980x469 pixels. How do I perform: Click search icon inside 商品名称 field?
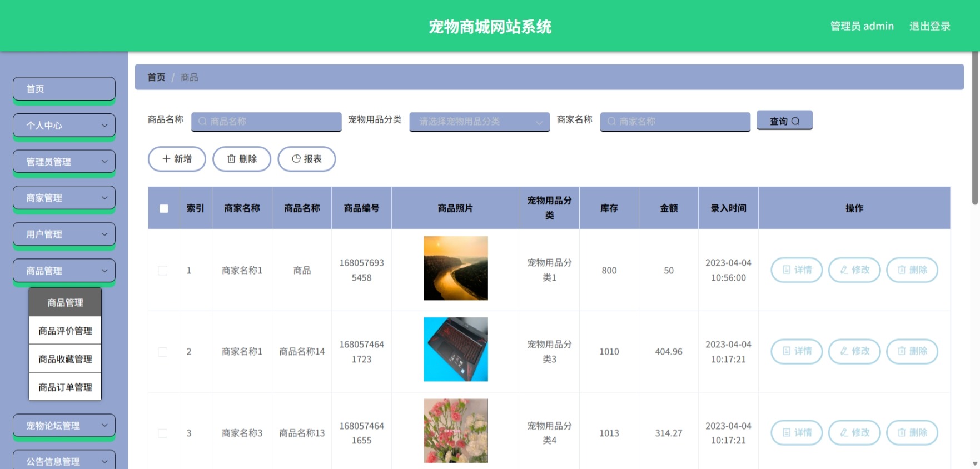202,121
